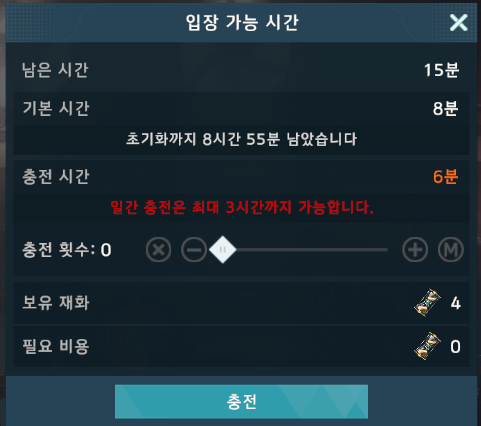Click the diamond slider handle
The height and width of the screenshot is (426, 481).
223,250
